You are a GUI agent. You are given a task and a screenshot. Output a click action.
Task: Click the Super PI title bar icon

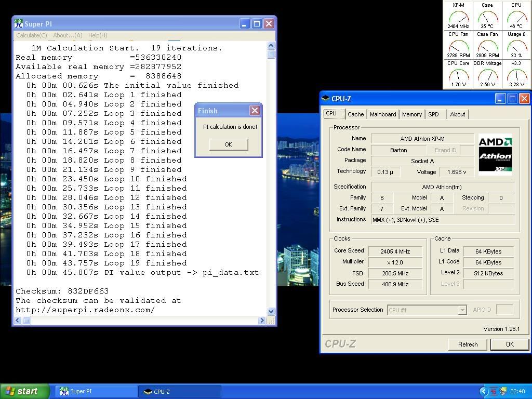pyautogui.click(x=19, y=23)
